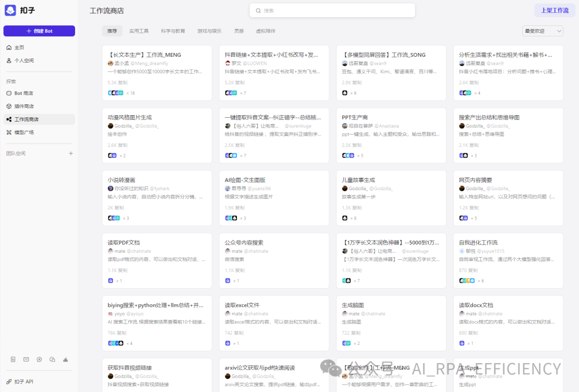Image resolution: width=579 pixels, height=392 pixels.
Task: Open the 扣子 API link
Action: tap(24, 382)
